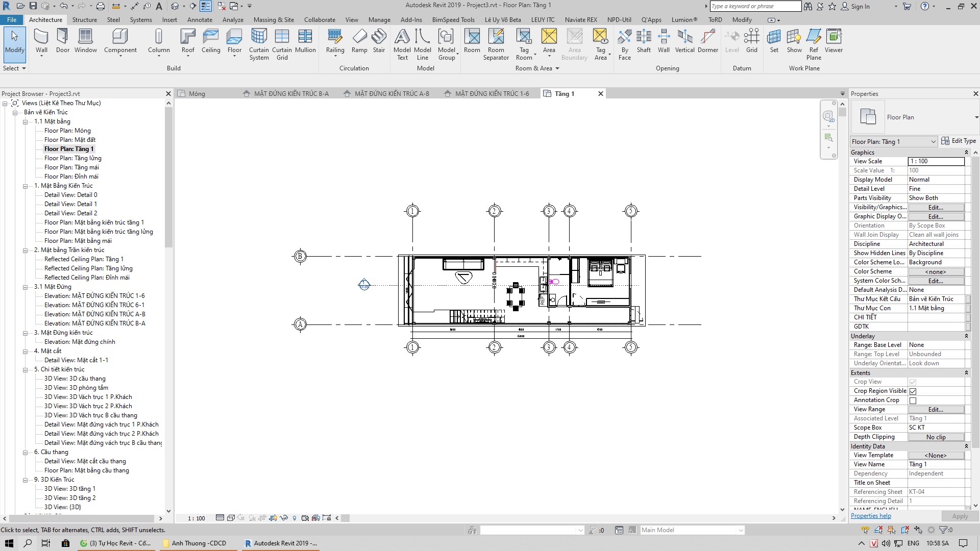Image resolution: width=980 pixels, height=551 pixels.
Task: Uncheck Crop Region Visible
Action: tap(912, 391)
